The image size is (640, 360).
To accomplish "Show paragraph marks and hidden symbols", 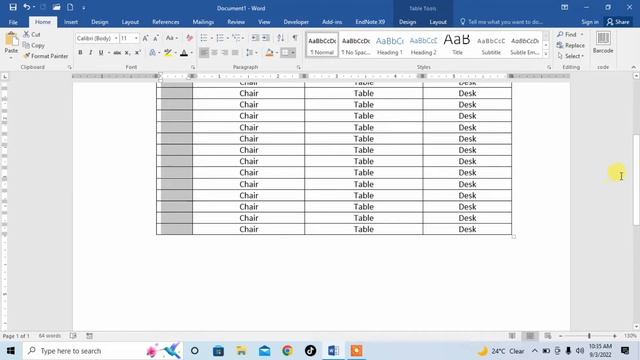I will click(x=295, y=38).
